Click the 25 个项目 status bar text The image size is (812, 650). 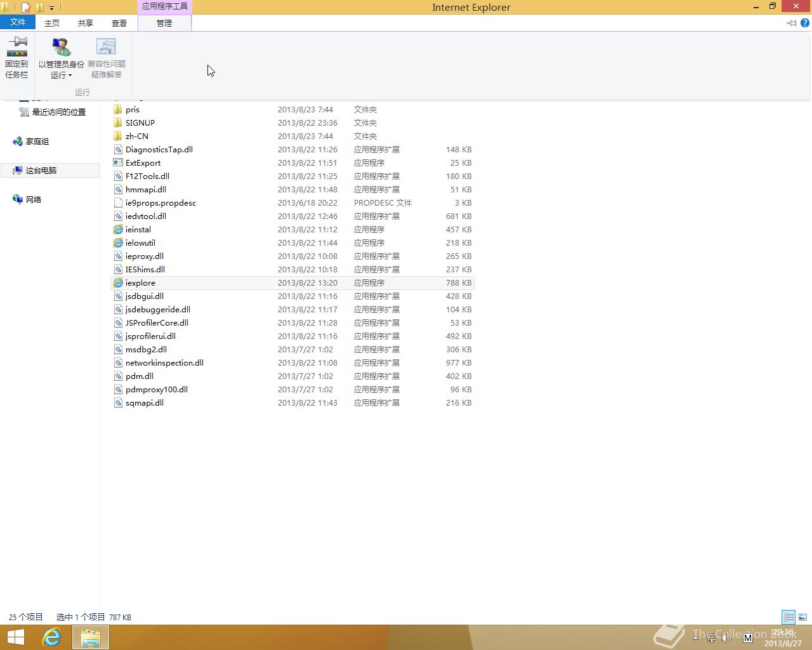[x=26, y=617]
